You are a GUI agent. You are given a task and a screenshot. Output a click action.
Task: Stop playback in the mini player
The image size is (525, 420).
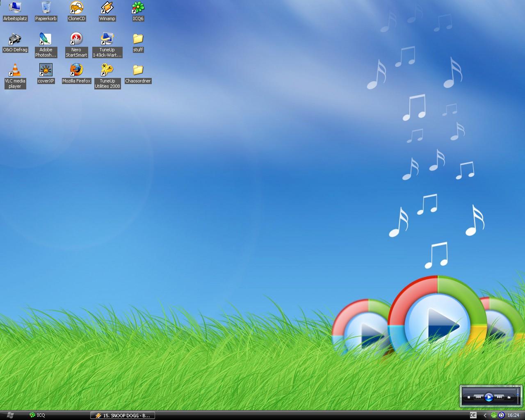(469, 397)
